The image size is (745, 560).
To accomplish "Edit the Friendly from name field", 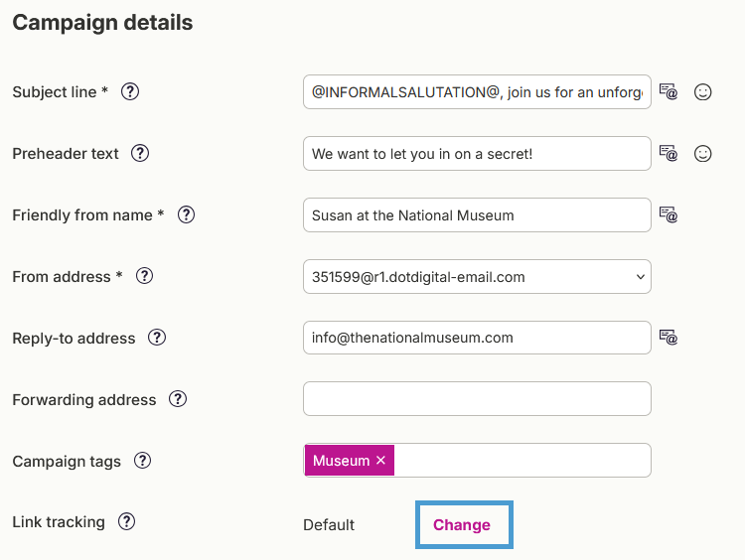I will [477, 214].
